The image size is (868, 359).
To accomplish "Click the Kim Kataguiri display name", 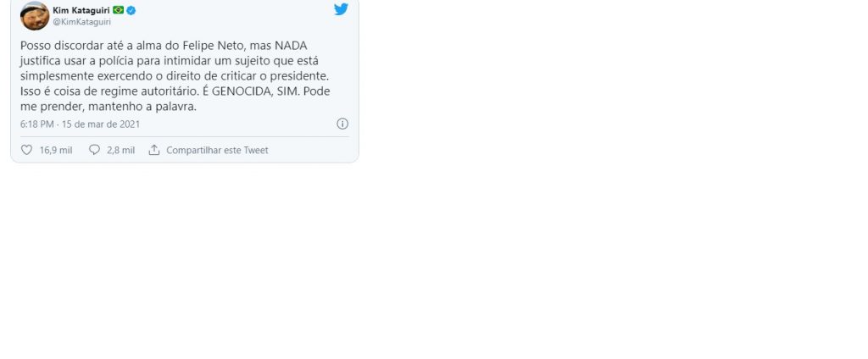I will [x=81, y=10].
